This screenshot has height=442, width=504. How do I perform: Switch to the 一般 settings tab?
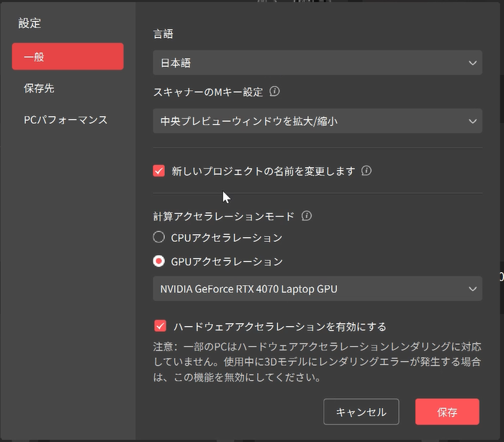(x=68, y=57)
